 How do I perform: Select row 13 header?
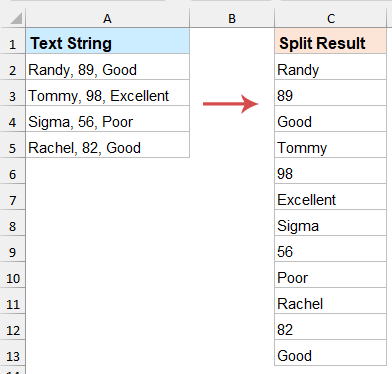click(x=13, y=353)
